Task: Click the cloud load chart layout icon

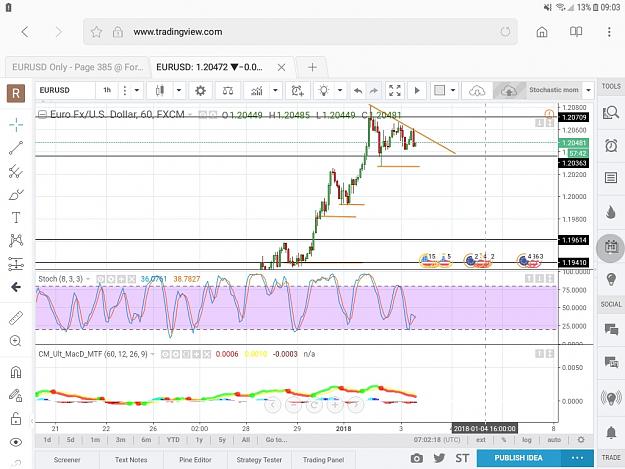Action: 477,90
